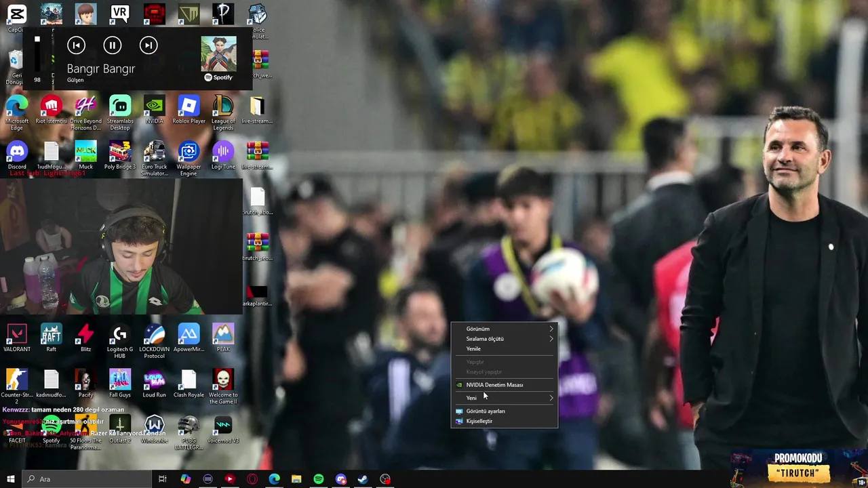Click the webcam overlay thumbnail
The width and height of the screenshot is (868, 488).
121,247
